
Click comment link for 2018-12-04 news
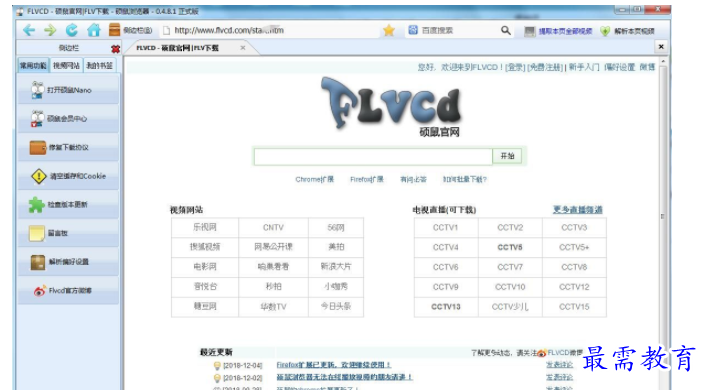[559, 365]
